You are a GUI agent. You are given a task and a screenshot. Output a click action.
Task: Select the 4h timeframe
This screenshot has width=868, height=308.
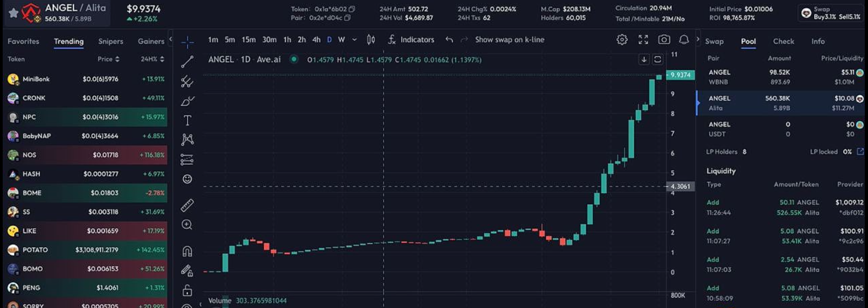(x=316, y=40)
